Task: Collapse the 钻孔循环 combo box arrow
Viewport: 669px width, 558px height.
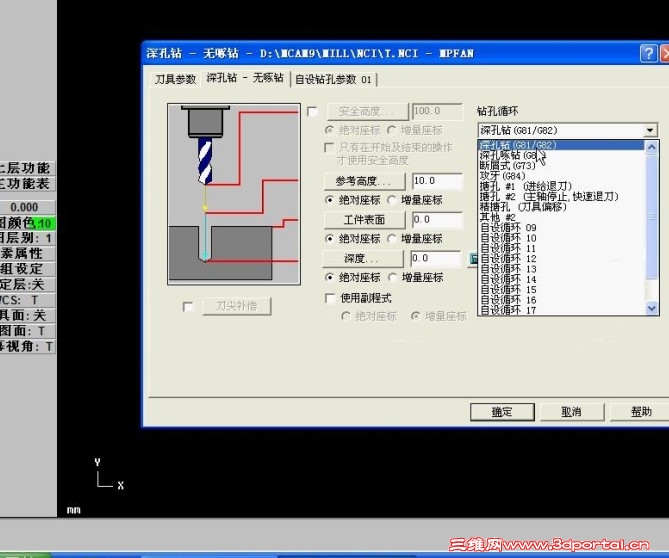Action: click(650, 130)
